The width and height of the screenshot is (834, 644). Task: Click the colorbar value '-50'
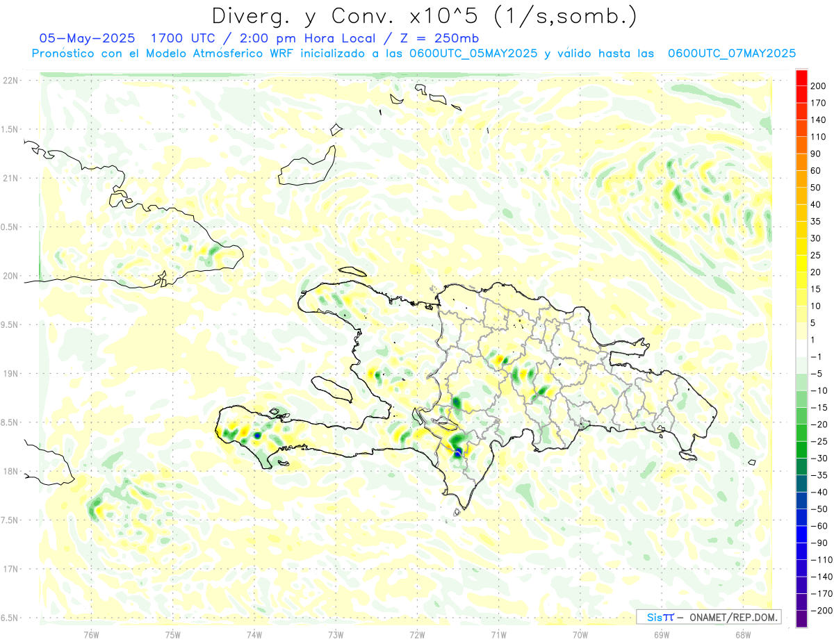point(821,509)
